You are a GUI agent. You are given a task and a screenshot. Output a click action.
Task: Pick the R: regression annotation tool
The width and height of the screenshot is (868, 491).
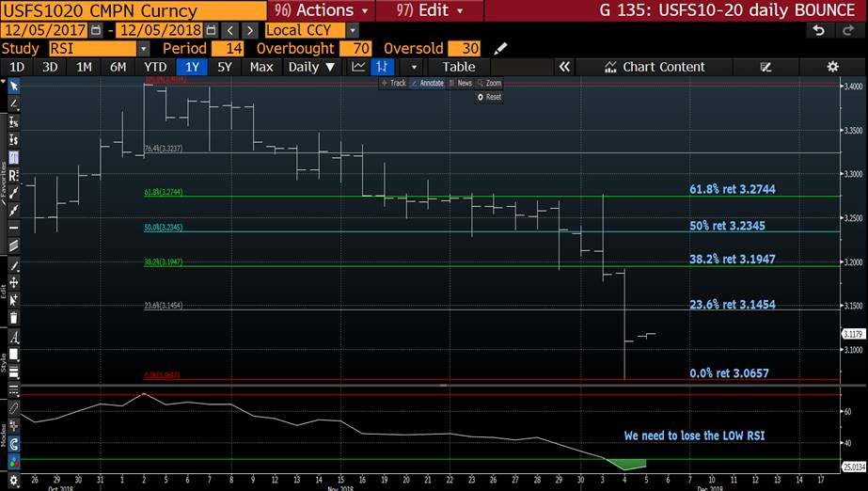click(x=14, y=176)
